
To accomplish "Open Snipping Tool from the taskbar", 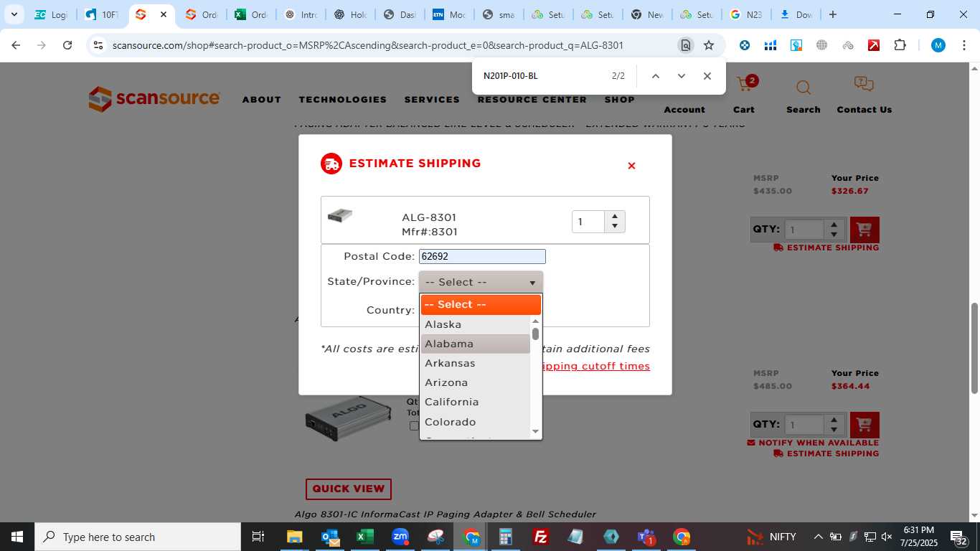I will click(x=435, y=537).
